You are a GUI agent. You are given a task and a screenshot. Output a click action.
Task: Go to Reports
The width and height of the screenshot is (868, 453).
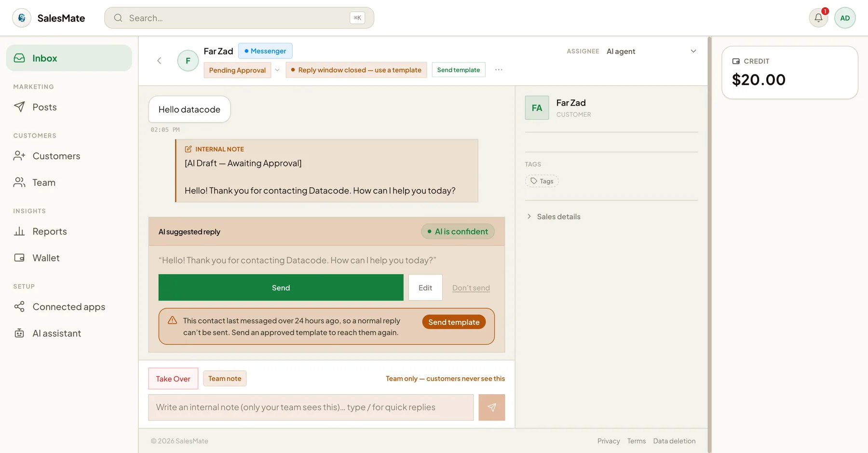coord(69,232)
